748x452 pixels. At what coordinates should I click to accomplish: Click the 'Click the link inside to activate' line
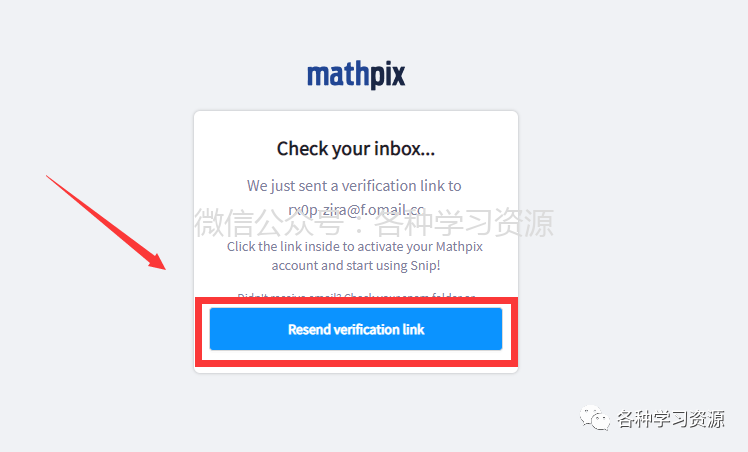(x=355, y=247)
